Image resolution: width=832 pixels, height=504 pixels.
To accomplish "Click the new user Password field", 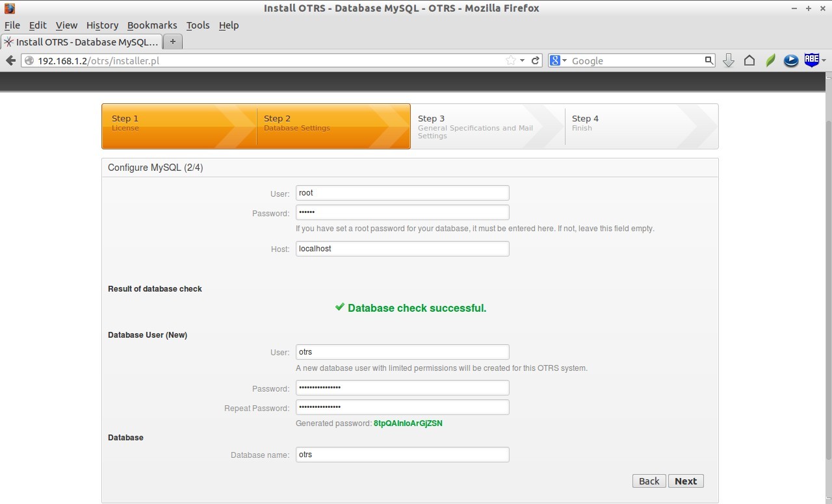I will point(402,388).
